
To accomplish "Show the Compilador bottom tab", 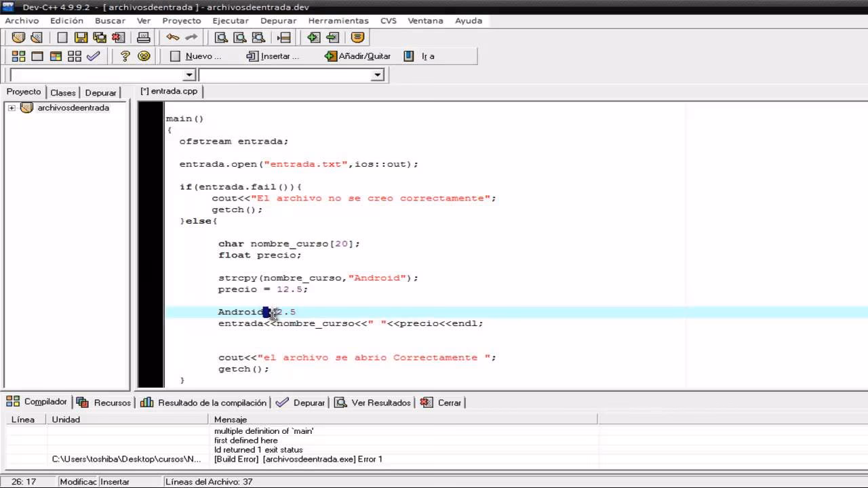I will coord(37,402).
